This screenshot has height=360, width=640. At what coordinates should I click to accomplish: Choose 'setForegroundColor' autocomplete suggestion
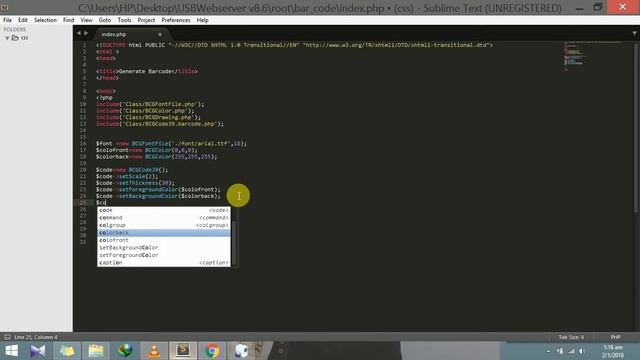point(164,255)
